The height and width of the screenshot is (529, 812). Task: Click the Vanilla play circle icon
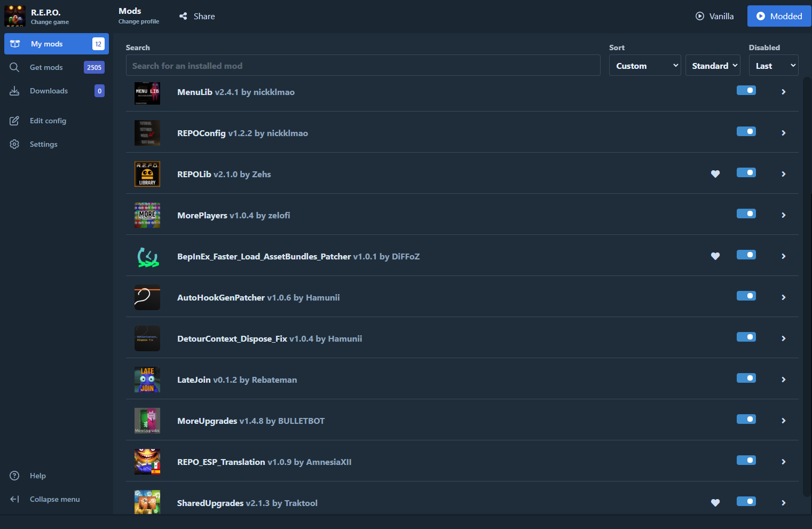pyautogui.click(x=700, y=16)
